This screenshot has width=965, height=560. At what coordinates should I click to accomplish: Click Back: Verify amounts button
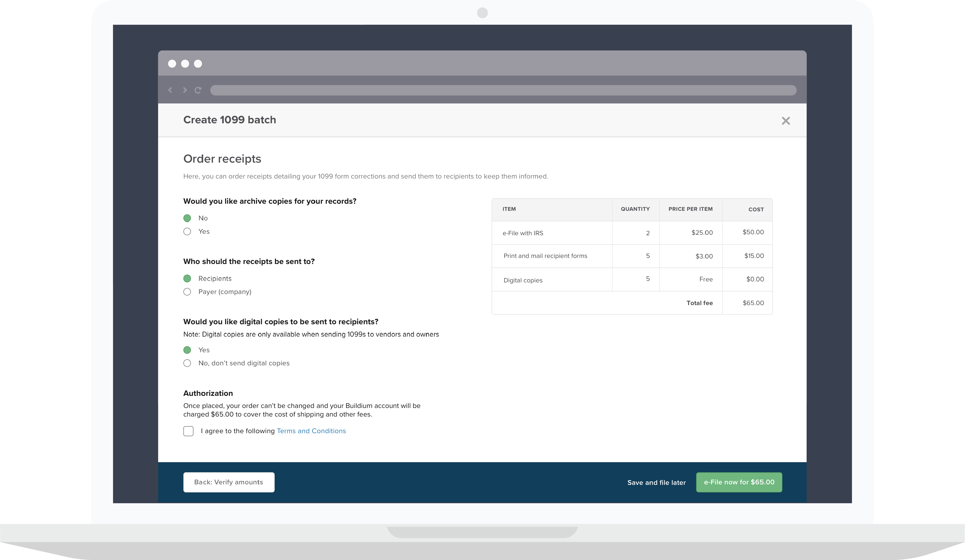click(x=229, y=482)
